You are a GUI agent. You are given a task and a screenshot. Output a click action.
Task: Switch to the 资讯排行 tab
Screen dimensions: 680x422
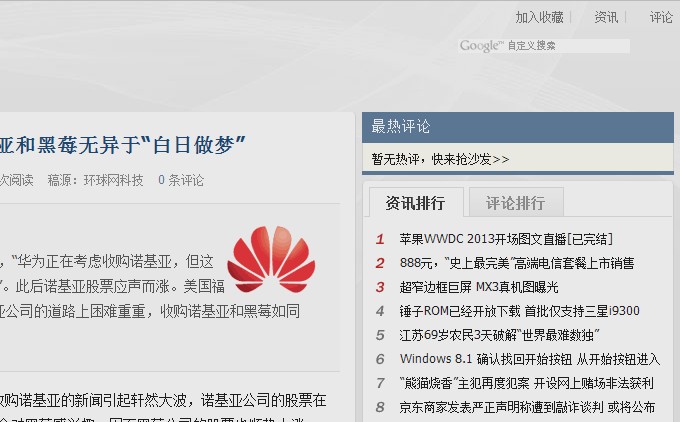415,203
